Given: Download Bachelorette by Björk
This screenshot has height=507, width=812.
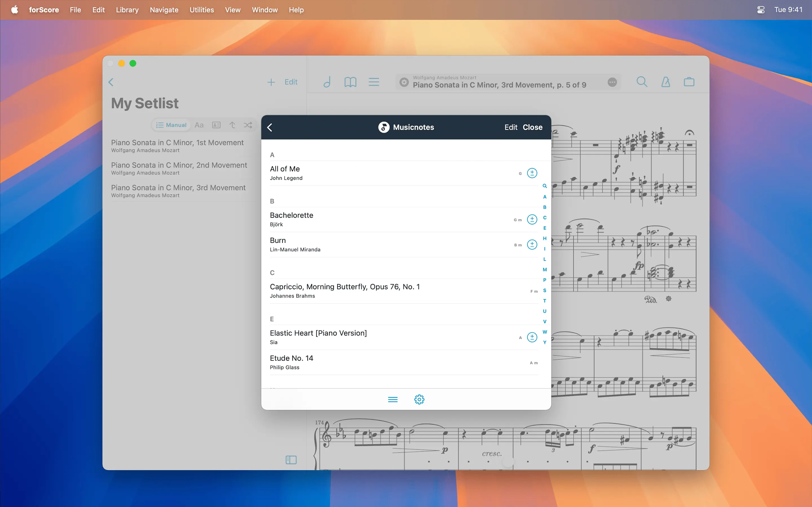Looking at the screenshot, I should pyautogui.click(x=532, y=219).
